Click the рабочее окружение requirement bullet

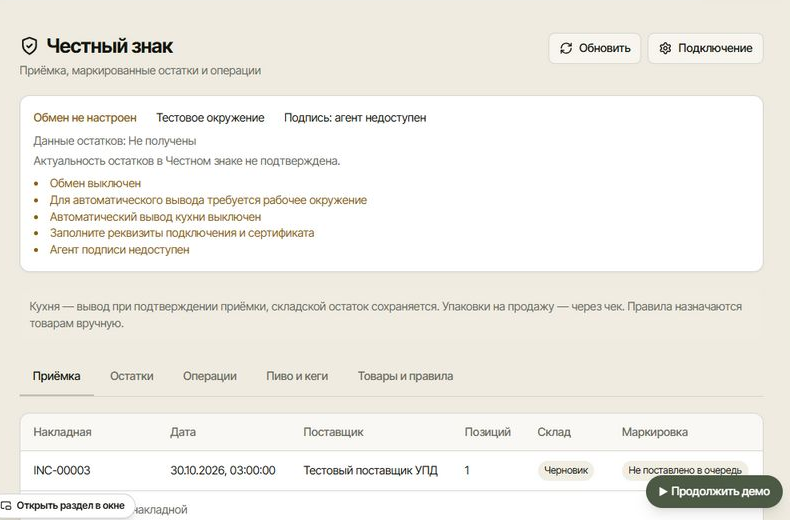[208, 200]
